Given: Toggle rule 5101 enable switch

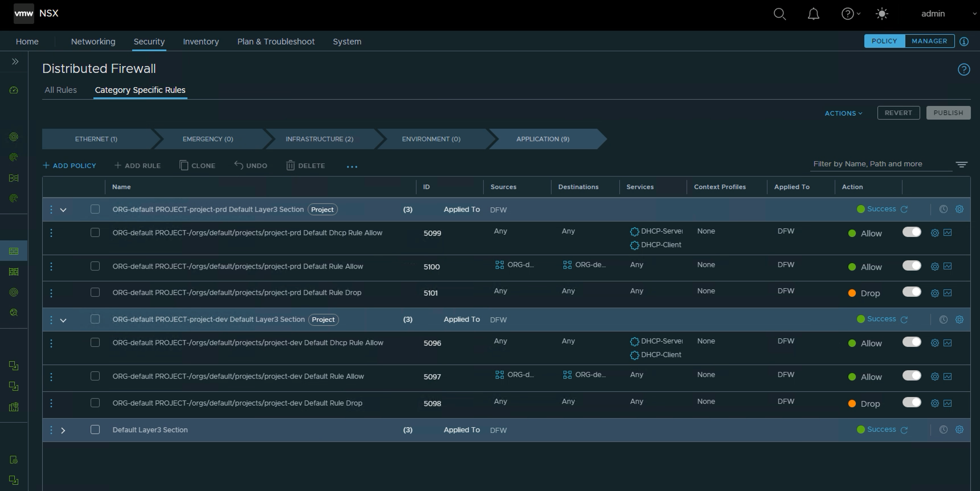Looking at the screenshot, I should [912, 292].
